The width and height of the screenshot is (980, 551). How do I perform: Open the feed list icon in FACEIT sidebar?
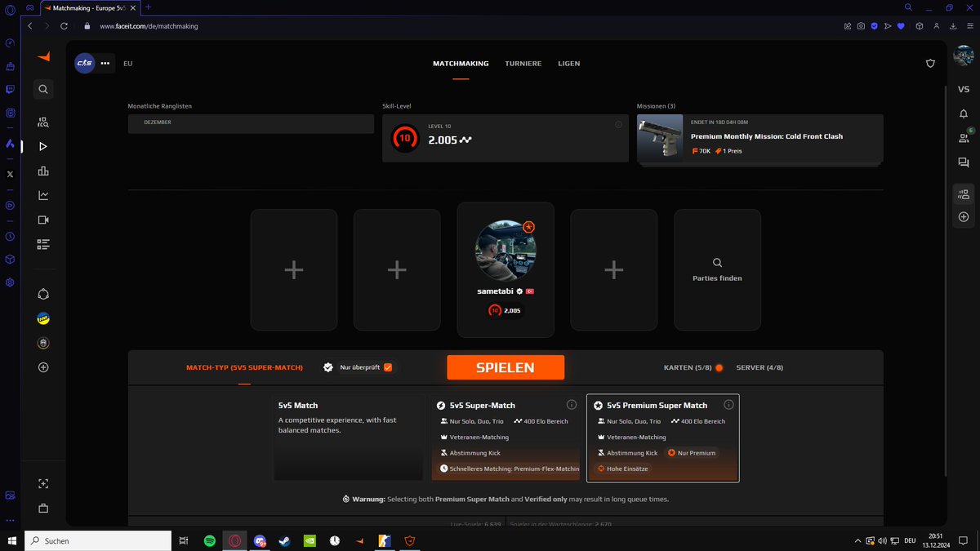point(43,244)
